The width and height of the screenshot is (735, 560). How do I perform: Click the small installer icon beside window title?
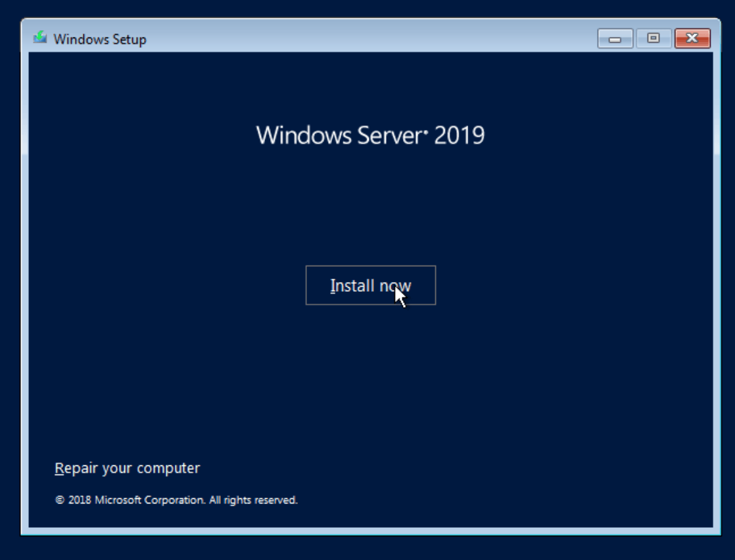(x=39, y=39)
